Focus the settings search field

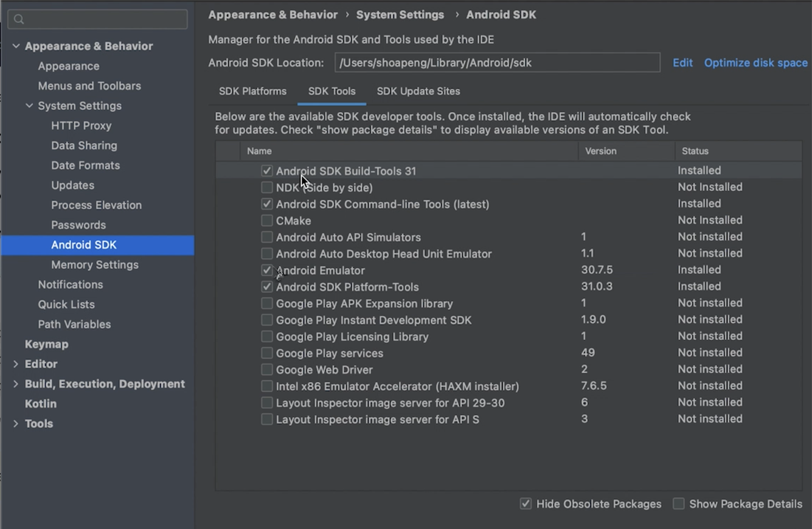click(98, 19)
